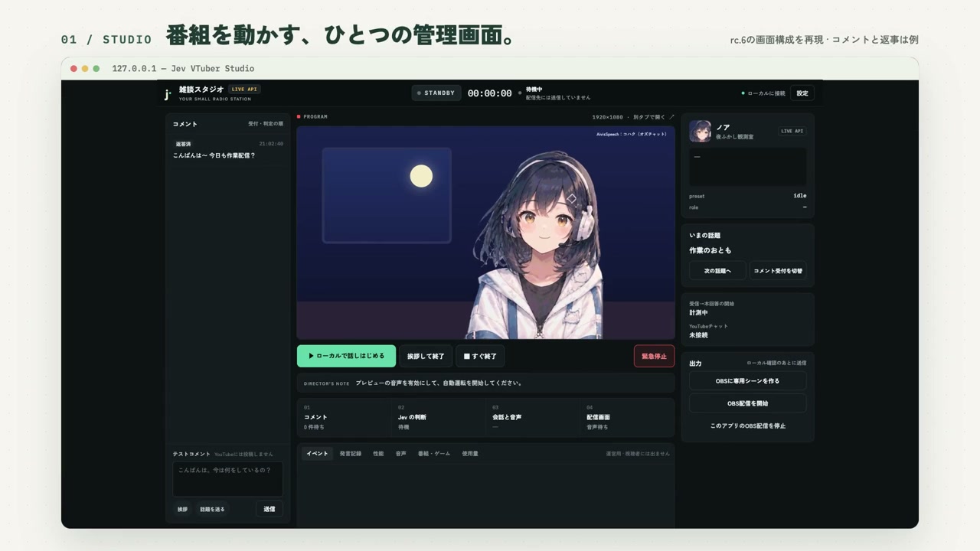Go to the next topic with 次の話題へ
Viewport: 980px width, 551px height.
point(717,271)
